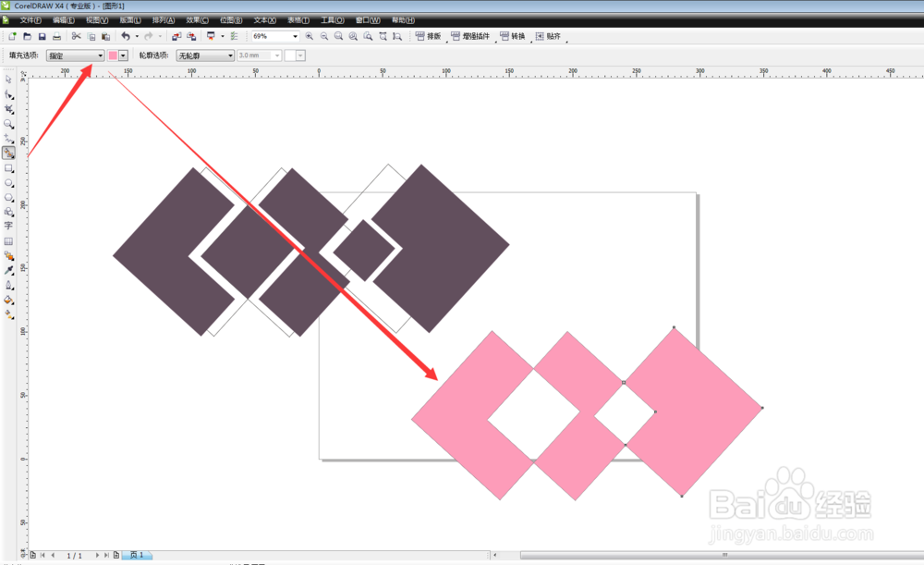Click the Export icon
Viewport: 924px width, 565px height.
coord(191,37)
